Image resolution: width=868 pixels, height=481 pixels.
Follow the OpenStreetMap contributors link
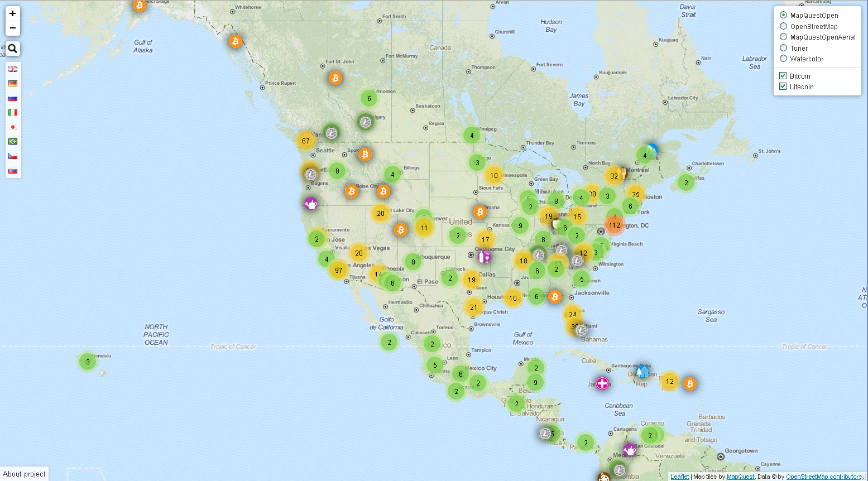point(824,477)
